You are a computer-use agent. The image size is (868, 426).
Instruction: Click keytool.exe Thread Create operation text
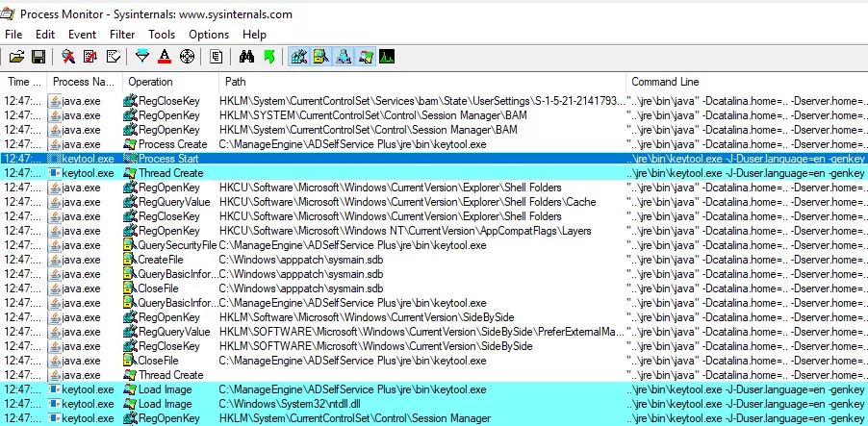click(170, 173)
